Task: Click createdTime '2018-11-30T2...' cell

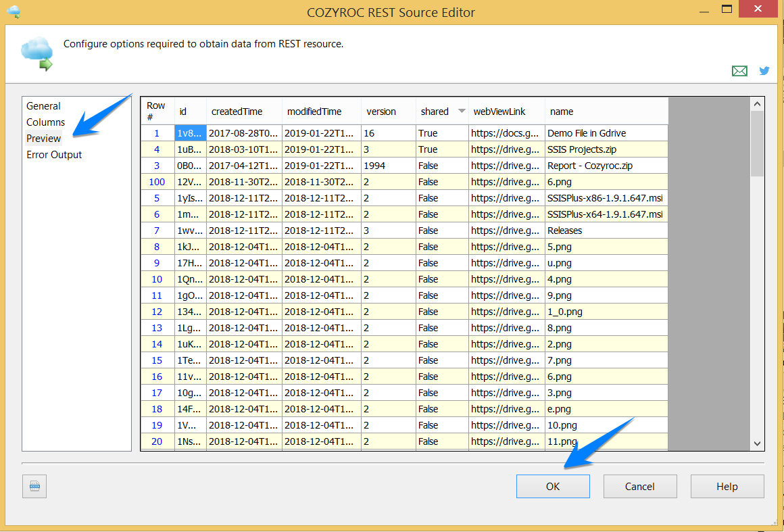Action: pyautogui.click(x=245, y=182)
